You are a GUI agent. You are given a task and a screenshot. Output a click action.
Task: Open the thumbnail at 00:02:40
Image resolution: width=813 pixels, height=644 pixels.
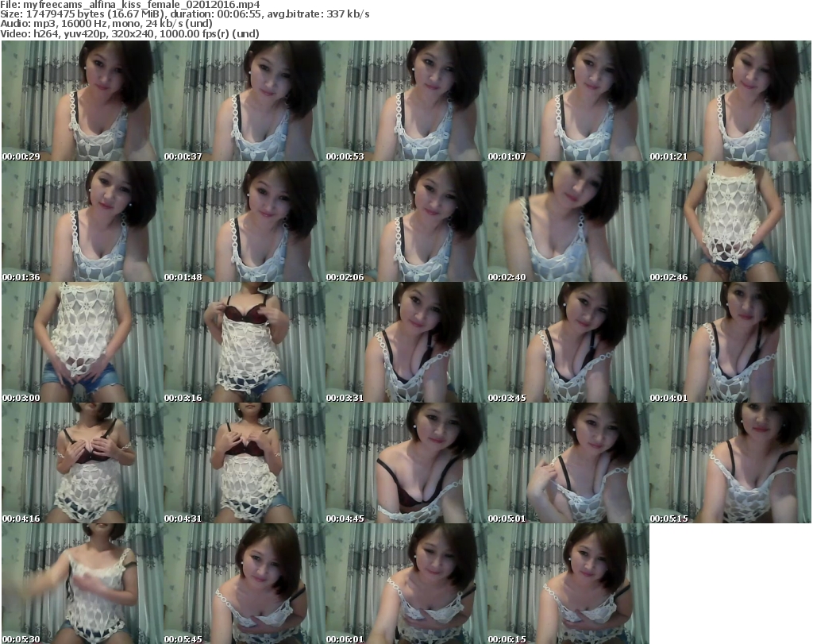(x=568, y=222)
